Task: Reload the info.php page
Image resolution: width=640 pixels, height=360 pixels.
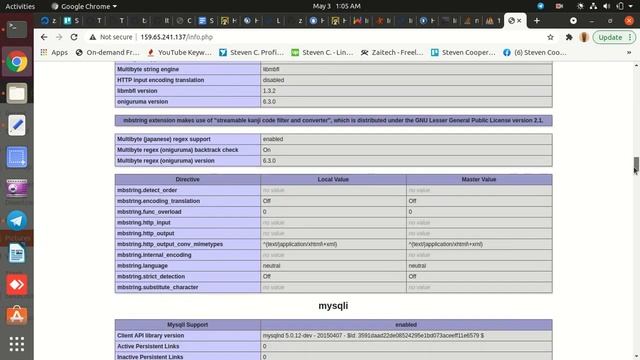Action: tap(74, 37)
